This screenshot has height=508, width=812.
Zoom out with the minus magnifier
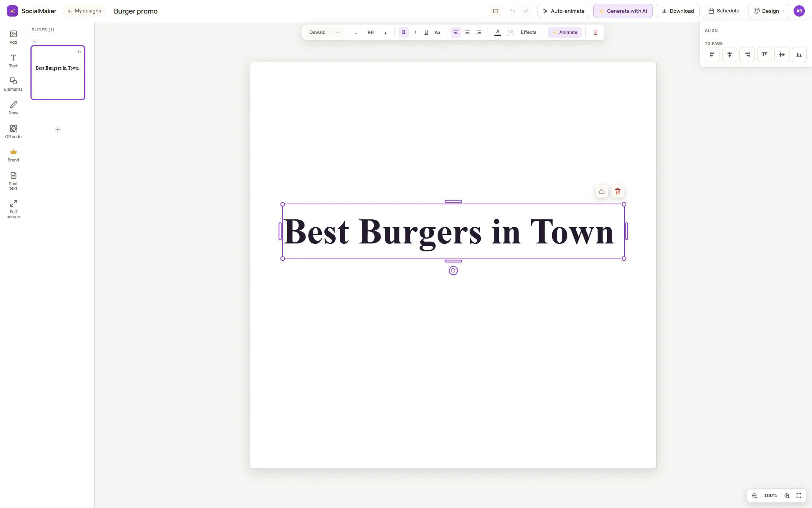pyautogui.click(x=754, y=496)
